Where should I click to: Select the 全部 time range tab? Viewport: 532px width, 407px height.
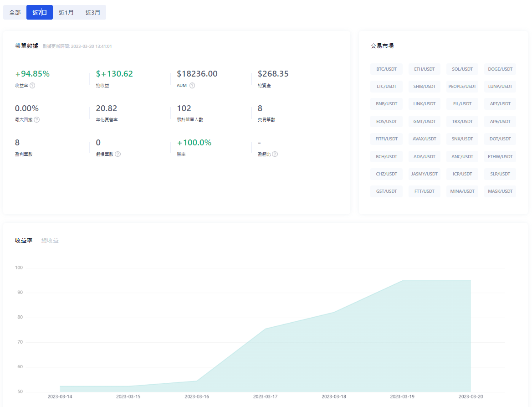click(x=15, y=12)
